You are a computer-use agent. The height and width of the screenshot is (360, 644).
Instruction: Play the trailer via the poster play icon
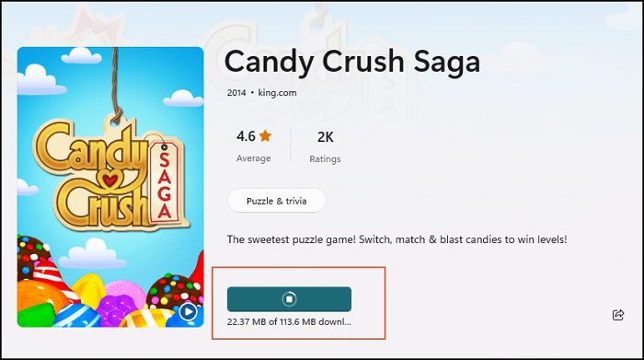click(x=188, y=312)
